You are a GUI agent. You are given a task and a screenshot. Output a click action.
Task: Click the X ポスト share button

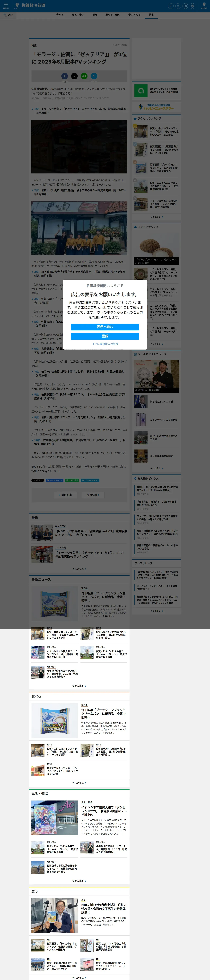pos(38,481)
